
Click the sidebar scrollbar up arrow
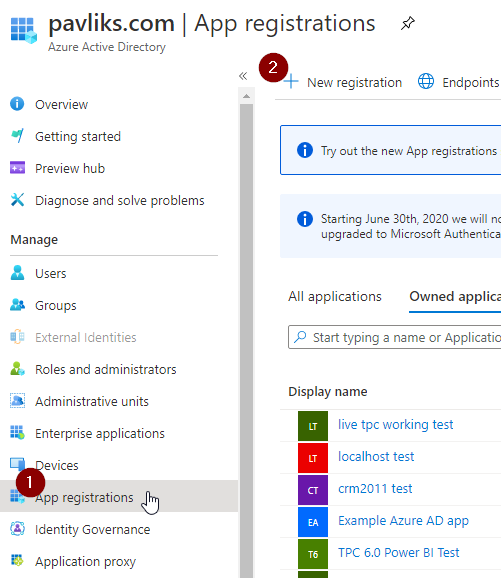(x=246, y=96)
